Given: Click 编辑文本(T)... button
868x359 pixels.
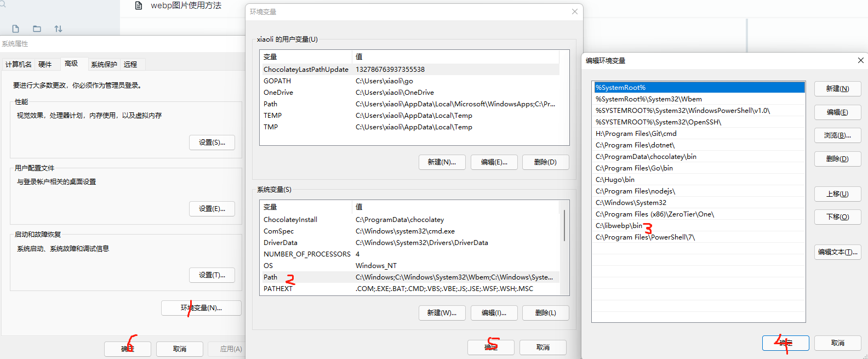Looking at the screenshot, I should point(837,252).
